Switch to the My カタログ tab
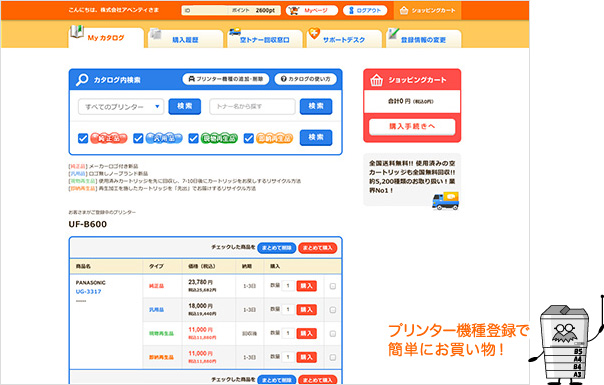The width and height of the screenshot is (604, 385). pos(106,38)
